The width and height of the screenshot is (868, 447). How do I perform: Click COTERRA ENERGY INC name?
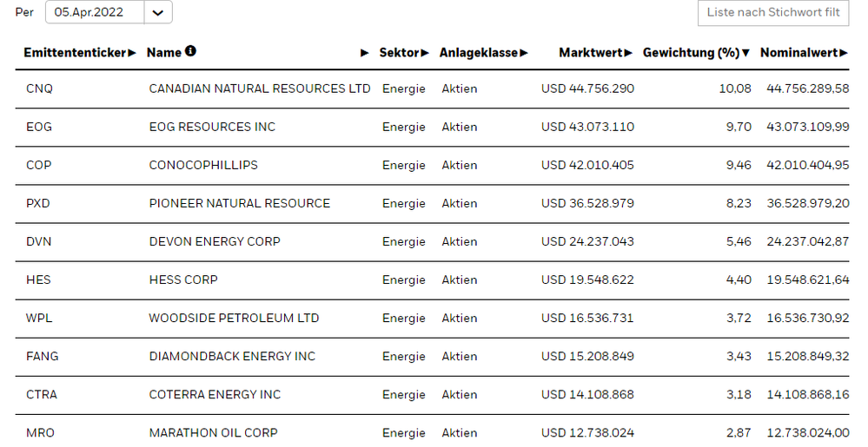215,394
